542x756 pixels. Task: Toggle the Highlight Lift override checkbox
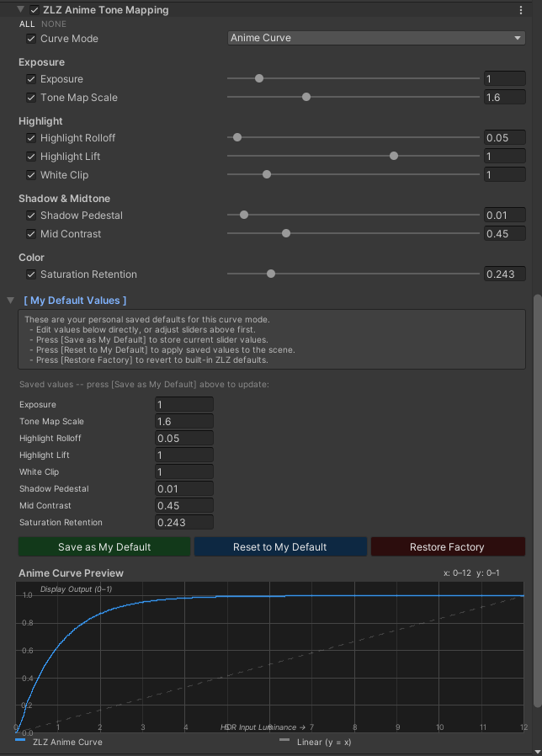(31, 157)
